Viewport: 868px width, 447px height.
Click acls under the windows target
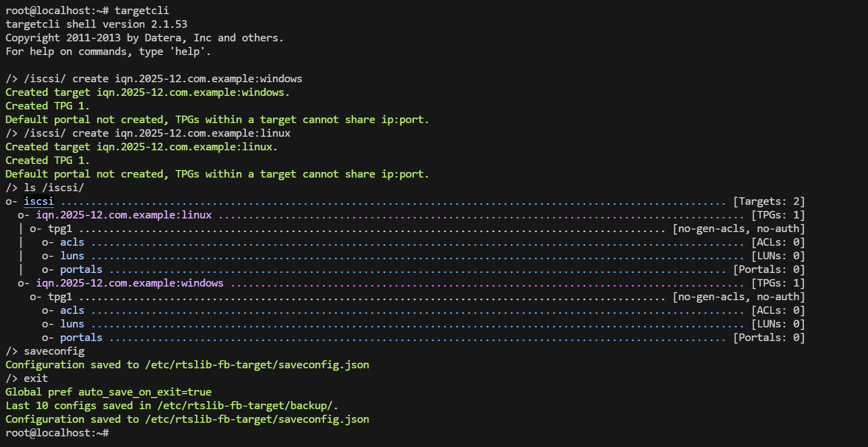[x=72, y=310]
